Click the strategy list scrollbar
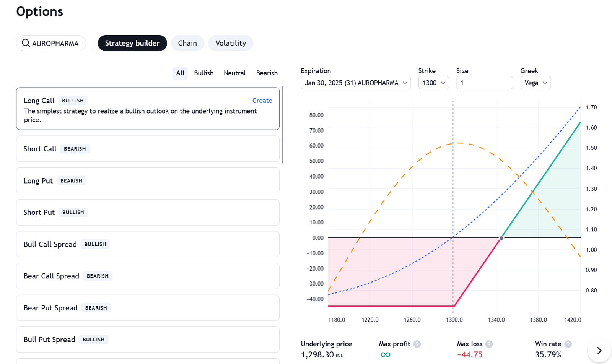Image resolution: width=612 pixels, height=364 pixels. point(283,125)
